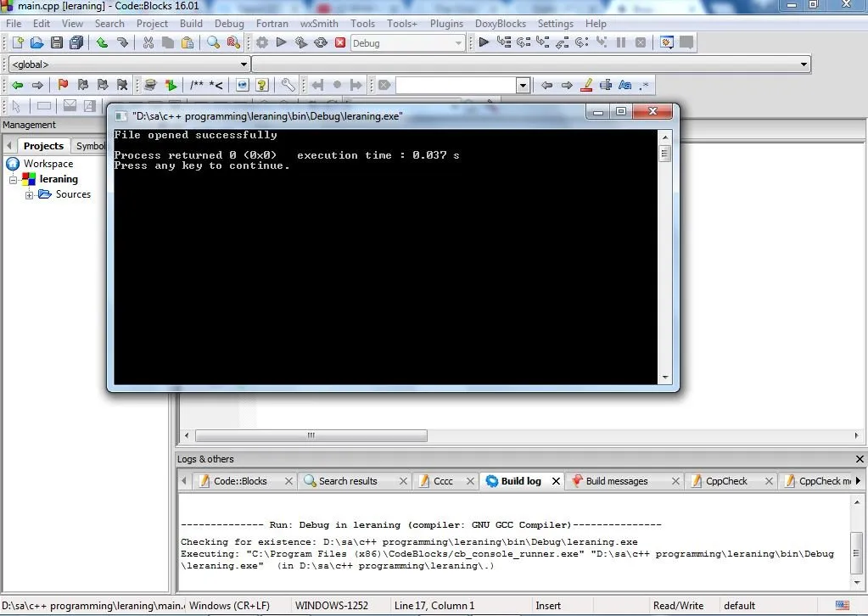The width and height of the screenshot is (868, 616).
Task: Select the leraning project in the tree
Action: pos(59,179)
